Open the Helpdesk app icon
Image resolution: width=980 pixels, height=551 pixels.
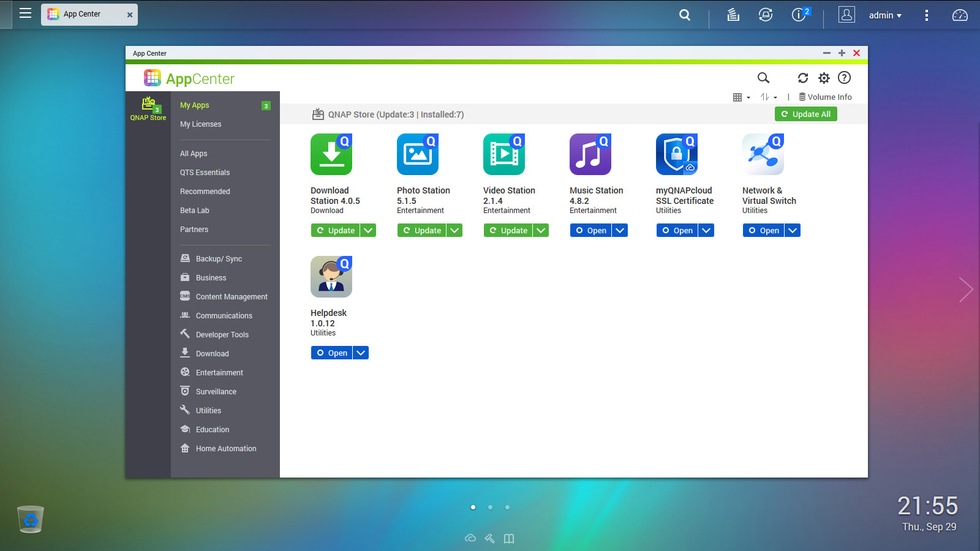click(331, 277)
